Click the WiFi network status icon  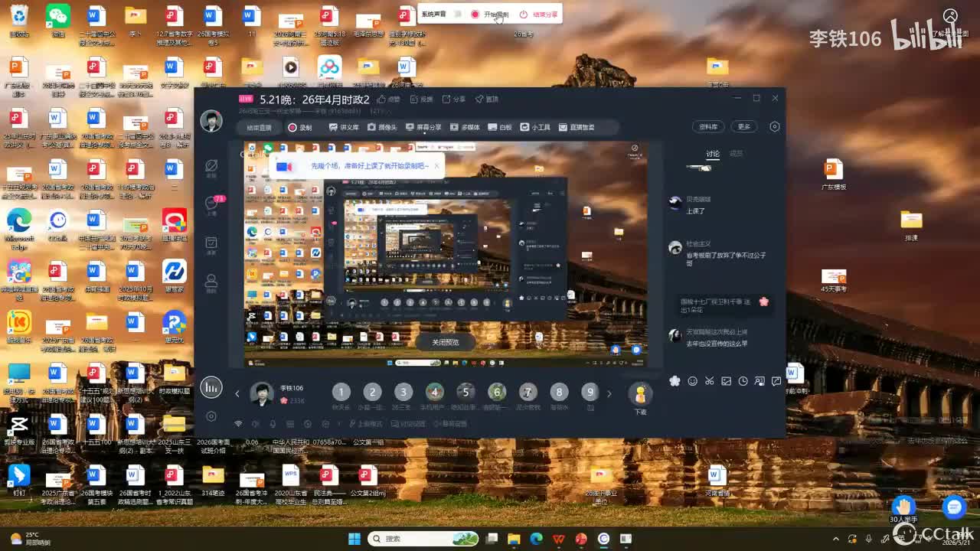[x=238, y=424]
